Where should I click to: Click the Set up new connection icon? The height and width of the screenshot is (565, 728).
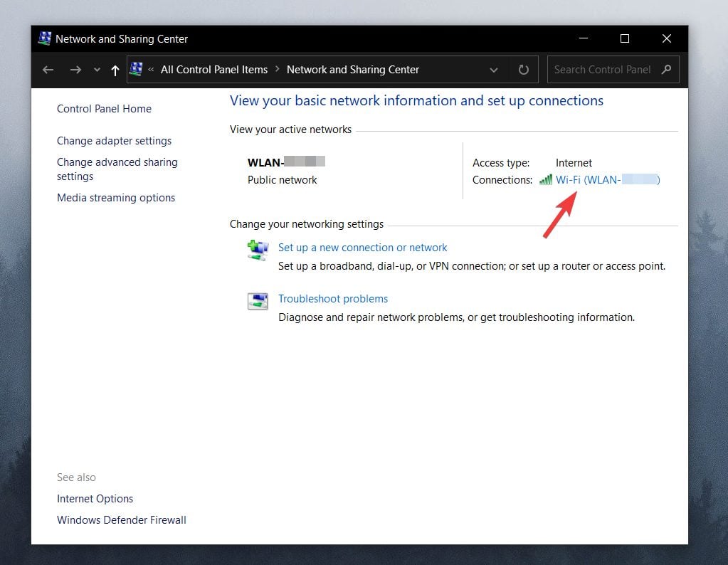tap(258, 250)
